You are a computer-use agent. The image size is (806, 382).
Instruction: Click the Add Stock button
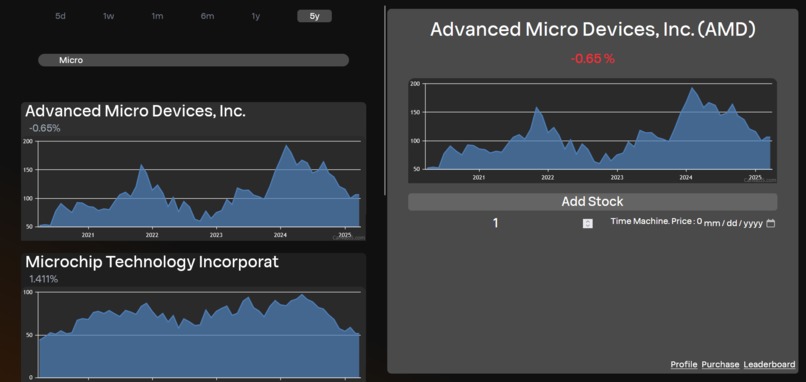pyautogui.click(x=592, y=202)
